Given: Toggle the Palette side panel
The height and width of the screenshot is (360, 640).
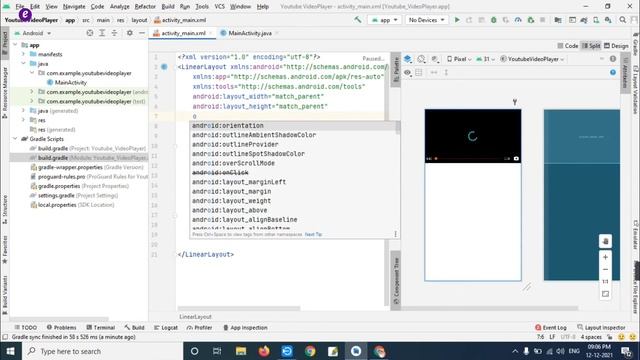Looking at the screenshot, I should coord(396,69).
